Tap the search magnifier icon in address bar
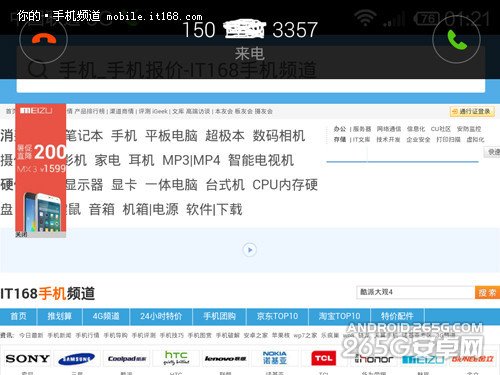This screenshot has width=500, height=375. pos(37,70)
